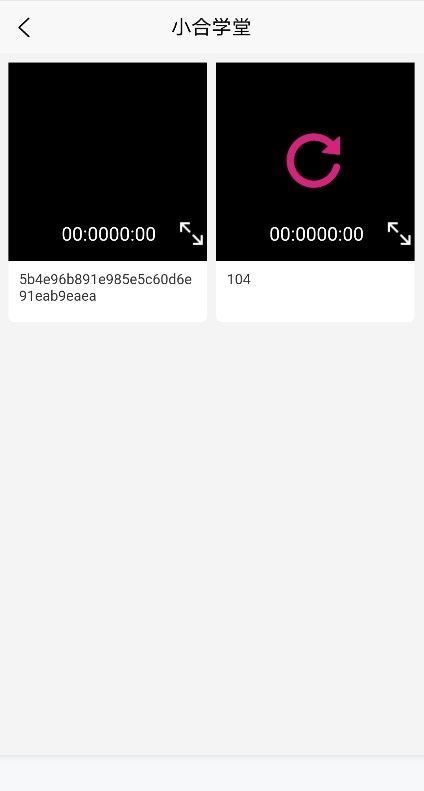Select the elapsed time on first video

tap(85, 234)
